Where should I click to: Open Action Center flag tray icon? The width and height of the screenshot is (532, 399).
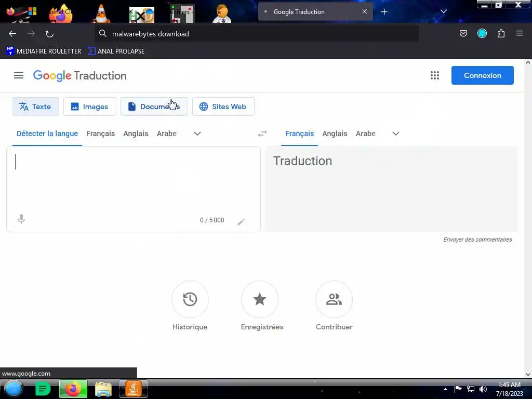458,389
